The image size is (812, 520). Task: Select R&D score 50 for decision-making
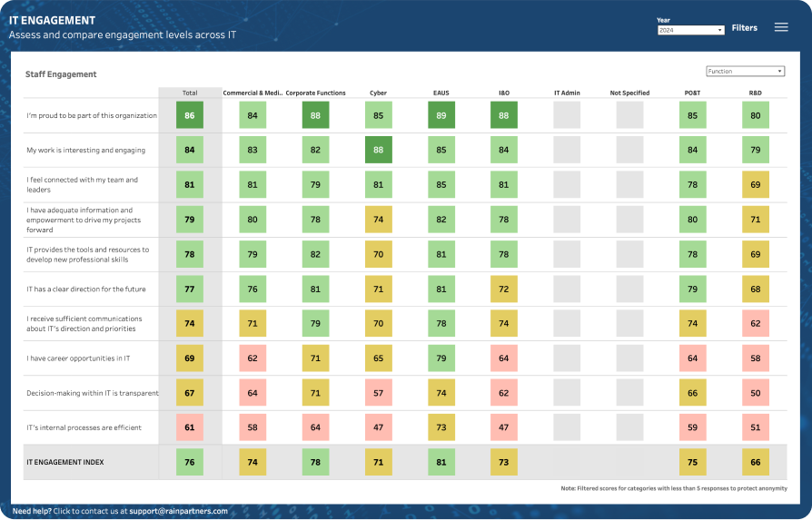(755, 393)
